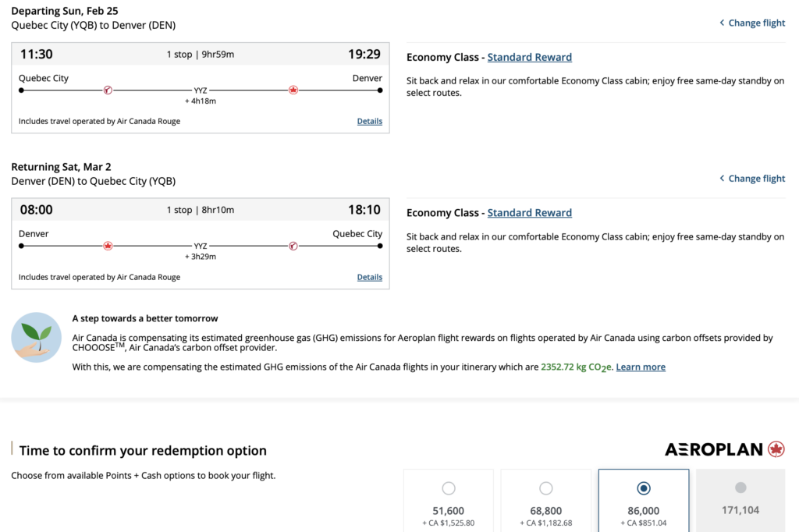Open Details for the departing flight
Image resolution: width=799 pixels, height=532 pixels.
[x=370, y=121]
